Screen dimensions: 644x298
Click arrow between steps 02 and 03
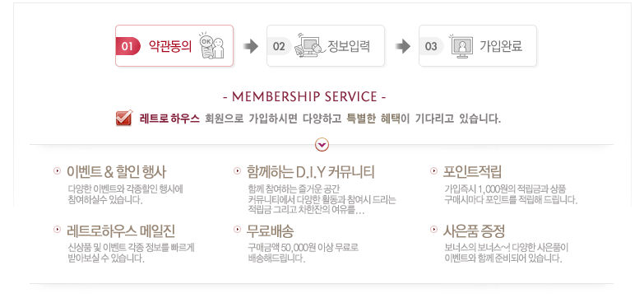click(x=402, y=46)
